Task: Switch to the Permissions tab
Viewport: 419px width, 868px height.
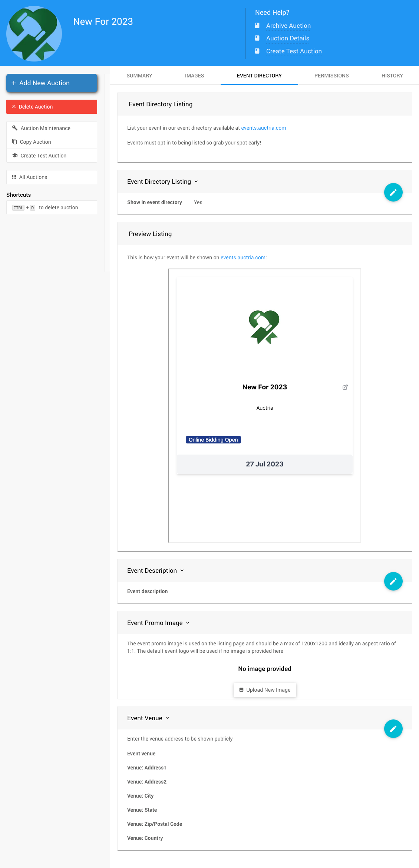Action: [x=331, y=76]
